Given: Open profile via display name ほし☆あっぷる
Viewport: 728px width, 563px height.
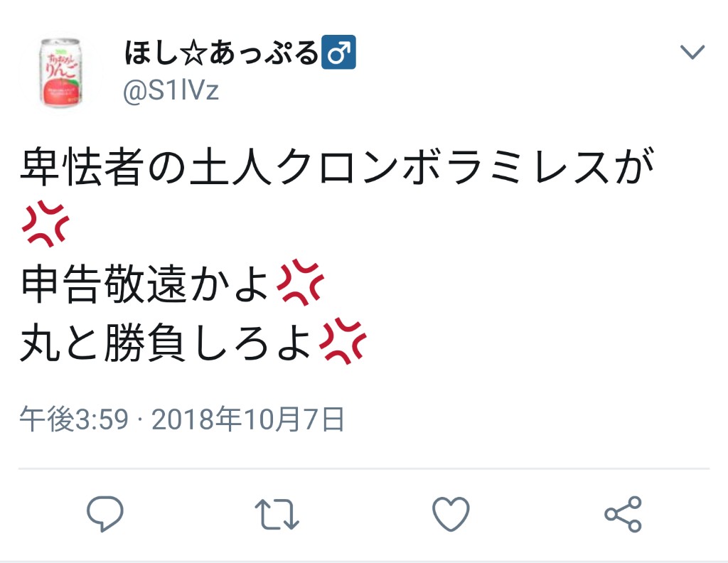Looking at the screenshot, I should (x=222, y=53).
